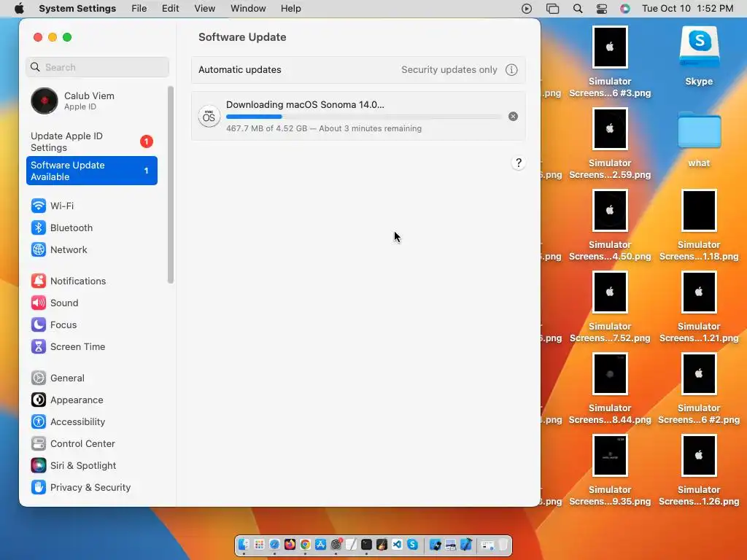Viewport: 747px width, 560px height.
Task: Open Appearance settings
Action: coord(91,400)
